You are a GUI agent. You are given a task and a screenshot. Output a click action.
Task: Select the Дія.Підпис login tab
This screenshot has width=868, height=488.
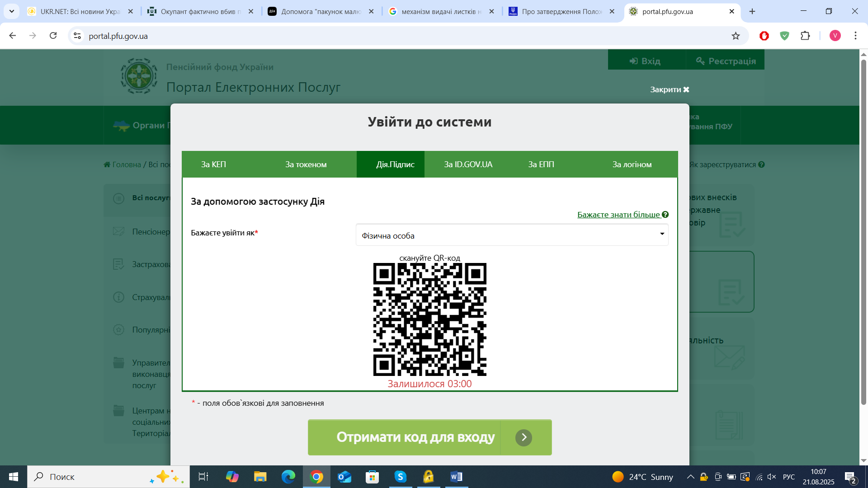click(391, 164)
